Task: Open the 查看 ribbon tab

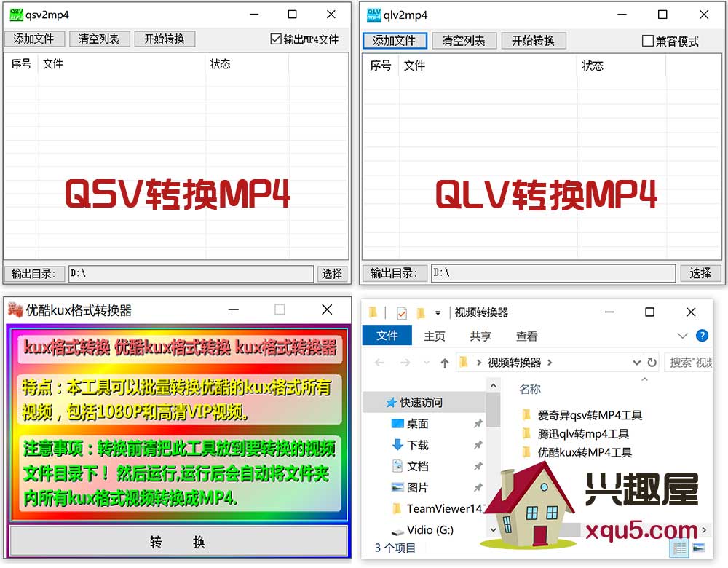Action: [x=527, y=336]
